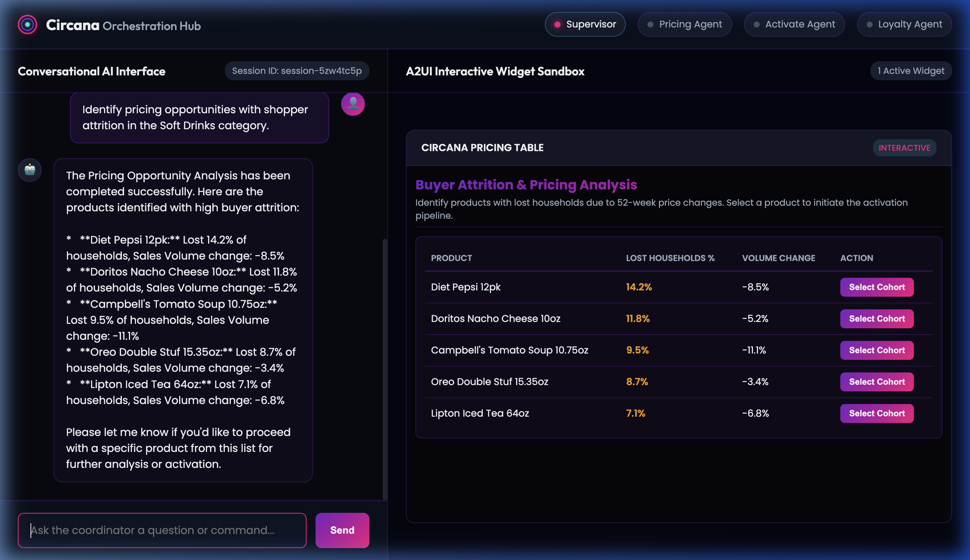970x560 pixels.
Task: Click the Session ID badge
Action: 297,71
